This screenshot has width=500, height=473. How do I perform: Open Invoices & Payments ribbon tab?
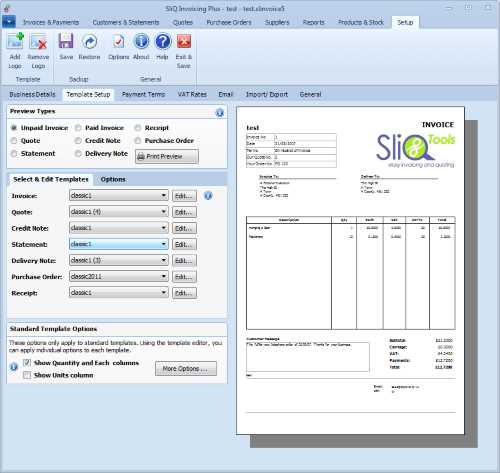tap(51, 22)
